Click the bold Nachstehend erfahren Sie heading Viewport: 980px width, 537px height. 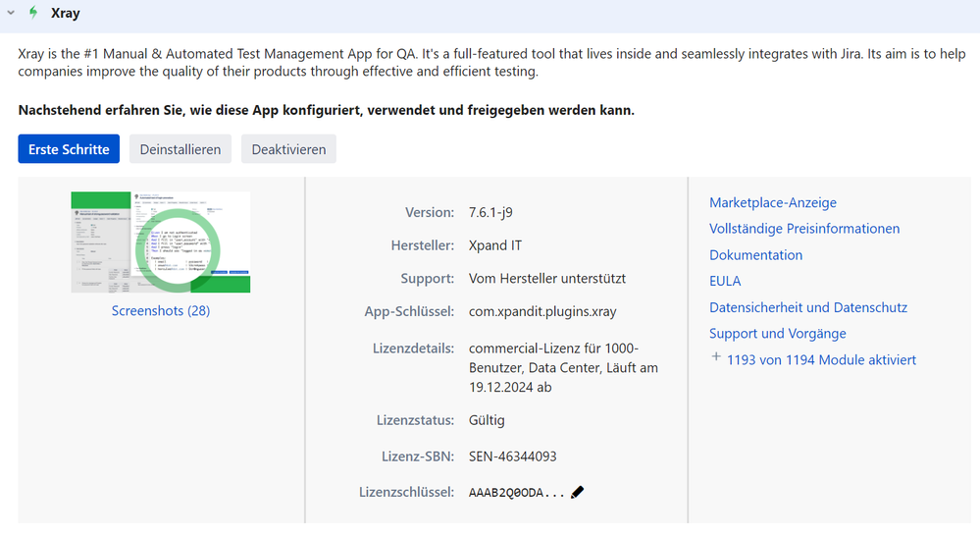327,110
